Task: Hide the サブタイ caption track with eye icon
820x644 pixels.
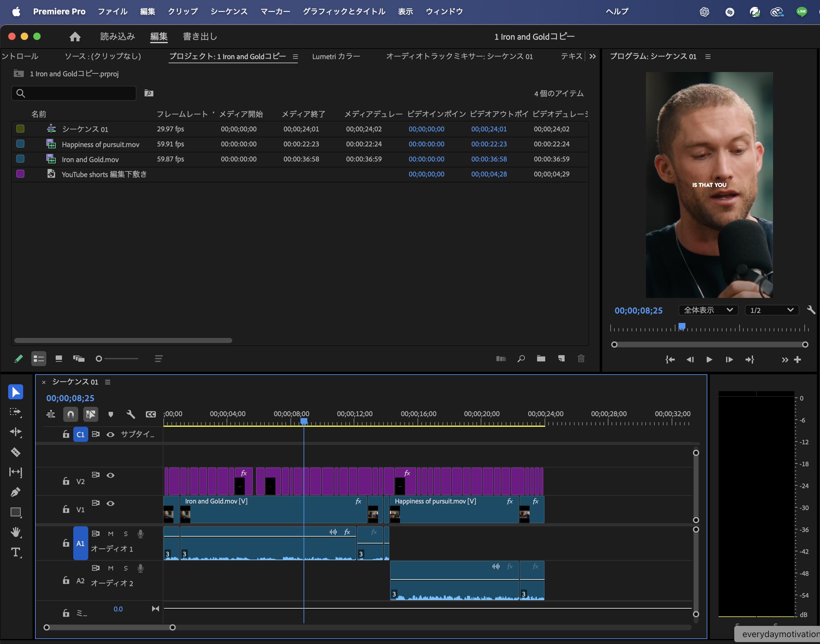Action: [x=110, y=434]
